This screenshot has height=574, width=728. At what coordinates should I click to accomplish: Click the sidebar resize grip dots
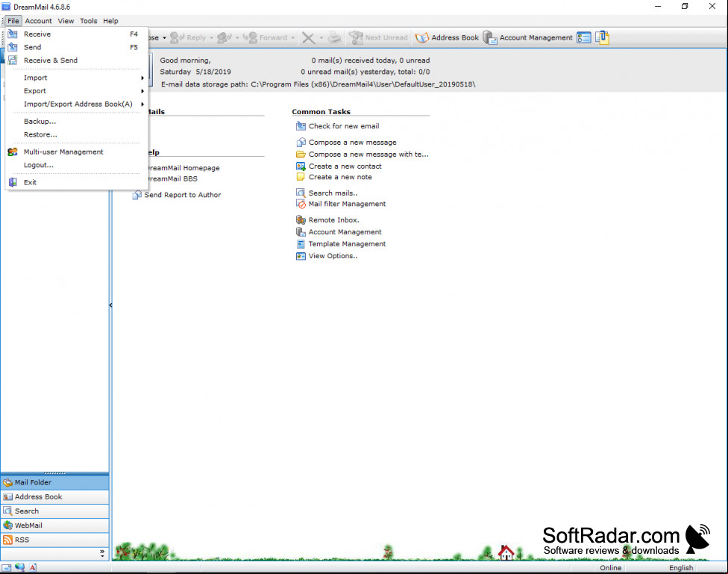point(54,473)
